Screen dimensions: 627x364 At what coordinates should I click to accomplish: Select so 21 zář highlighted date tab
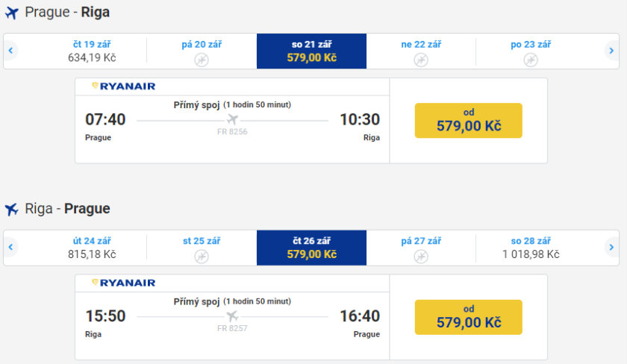point(311,51)
